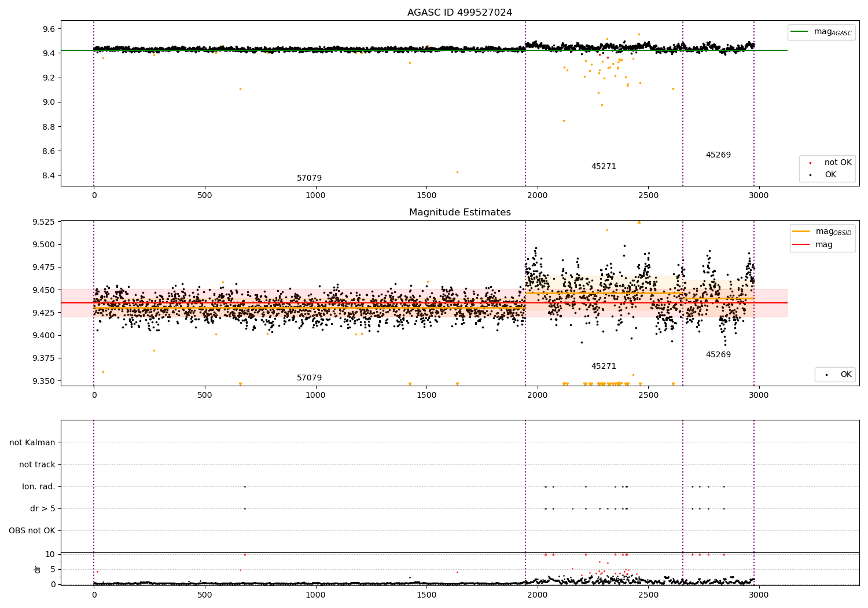This screenshot has height=608, width=868.
Task: Click x-axis tick '3000' in top plot
Action: point(759,196)
